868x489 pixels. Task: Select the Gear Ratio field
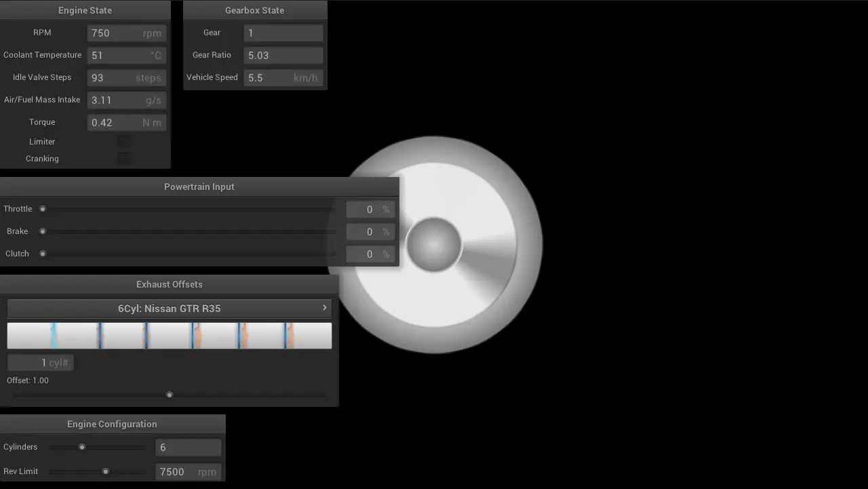pyautogui.click(x=283, y=55)
